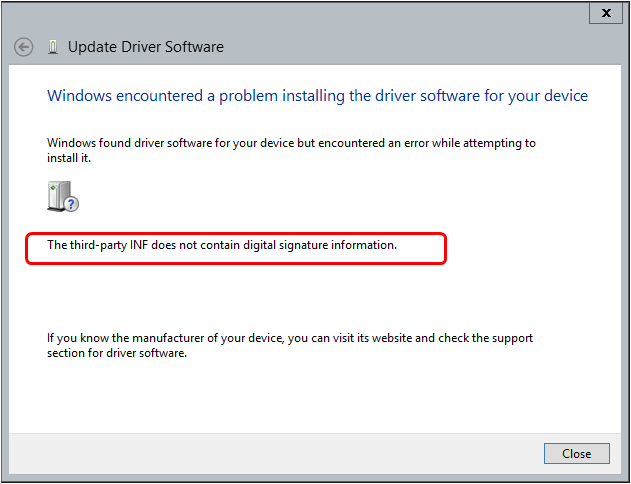
Task: Dismiss the dialog with the X button
Action: [x=606, y=13]
